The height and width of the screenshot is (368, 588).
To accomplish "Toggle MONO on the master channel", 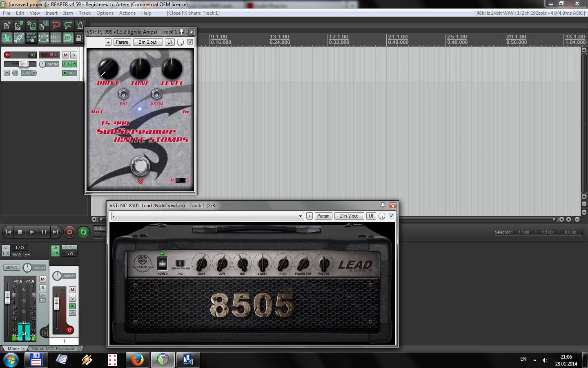I will 11,267.
